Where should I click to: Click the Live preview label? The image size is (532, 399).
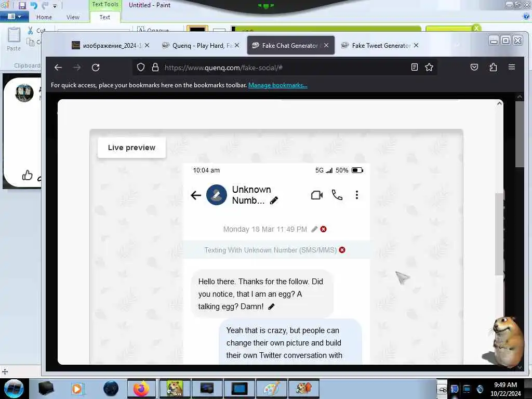click(x=131, y=148)
